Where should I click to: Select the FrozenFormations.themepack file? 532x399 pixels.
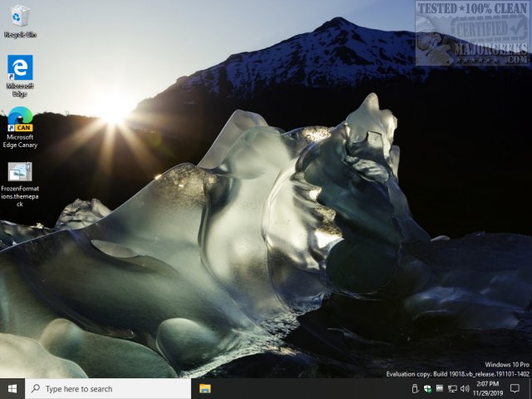pos(20,185)
